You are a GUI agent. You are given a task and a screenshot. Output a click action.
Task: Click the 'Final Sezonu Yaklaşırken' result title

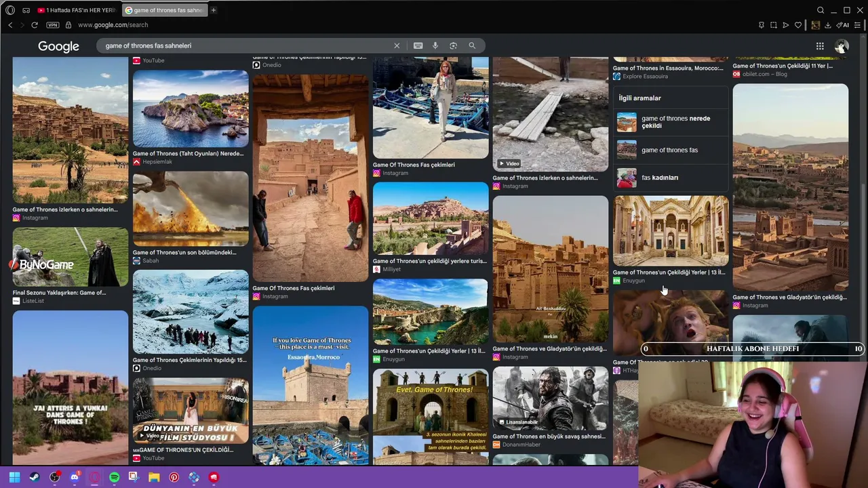click(59, 293)
